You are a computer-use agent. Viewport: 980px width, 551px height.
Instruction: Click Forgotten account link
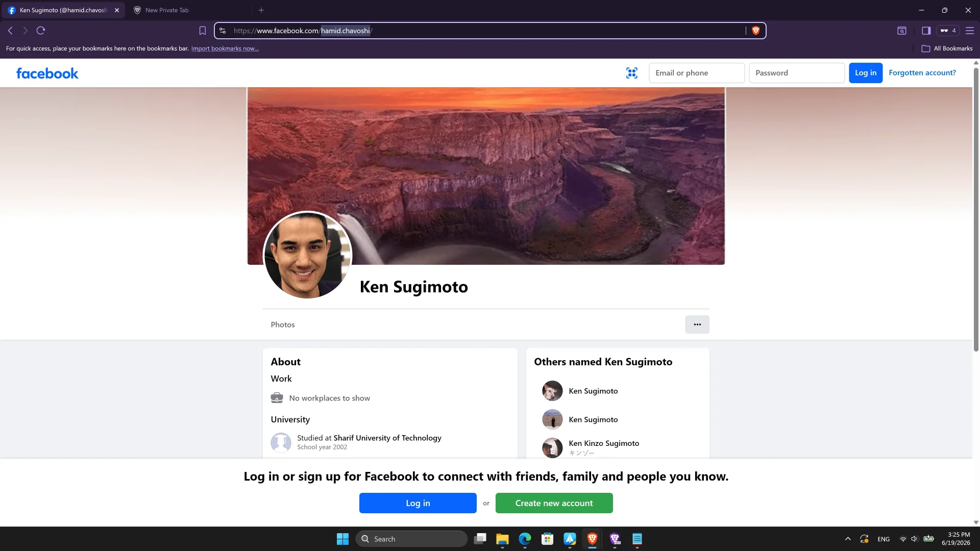coord(922,73)
